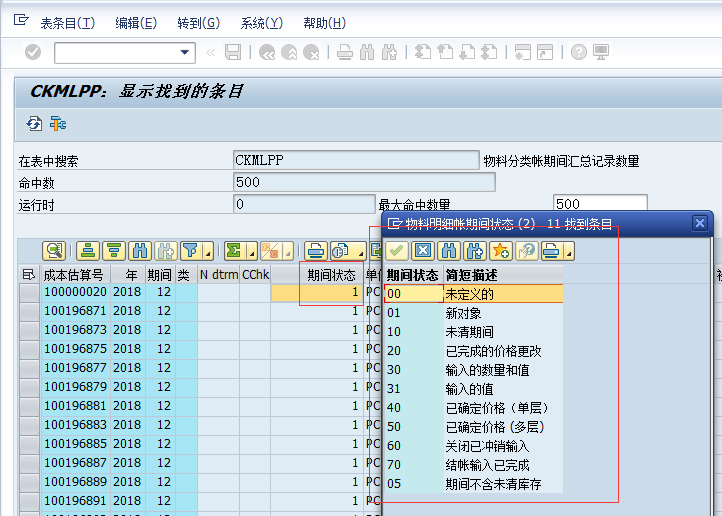This screenshot has height=516, width=722.
Task: Click the select-all icon at grid corner
Action: (29, 275)
